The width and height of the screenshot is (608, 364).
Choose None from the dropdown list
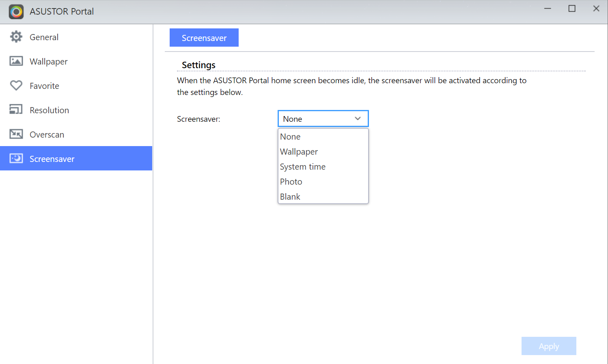(323, 137)
